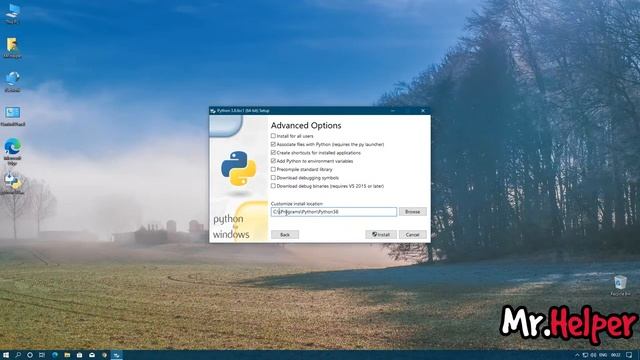
Task: Minimize the Python Setup window
Action: 393,111
